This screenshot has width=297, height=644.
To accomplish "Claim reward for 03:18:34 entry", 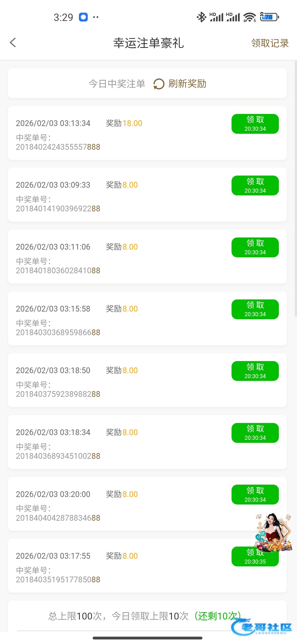I will [x=255, y=433].
